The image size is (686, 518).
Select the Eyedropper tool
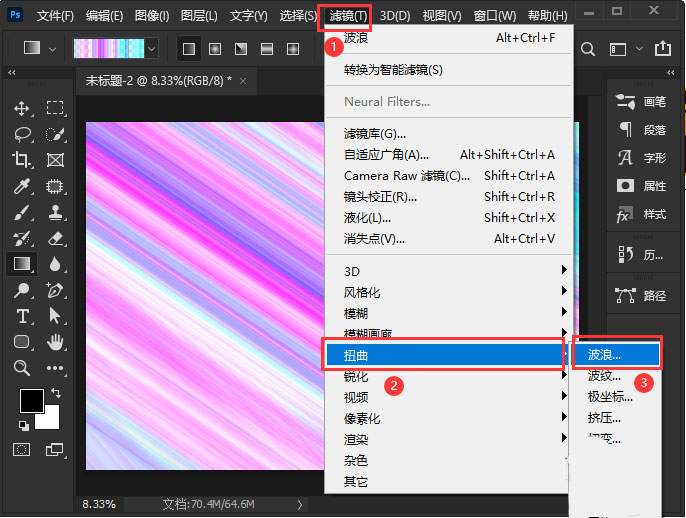[x=21, y=186]
